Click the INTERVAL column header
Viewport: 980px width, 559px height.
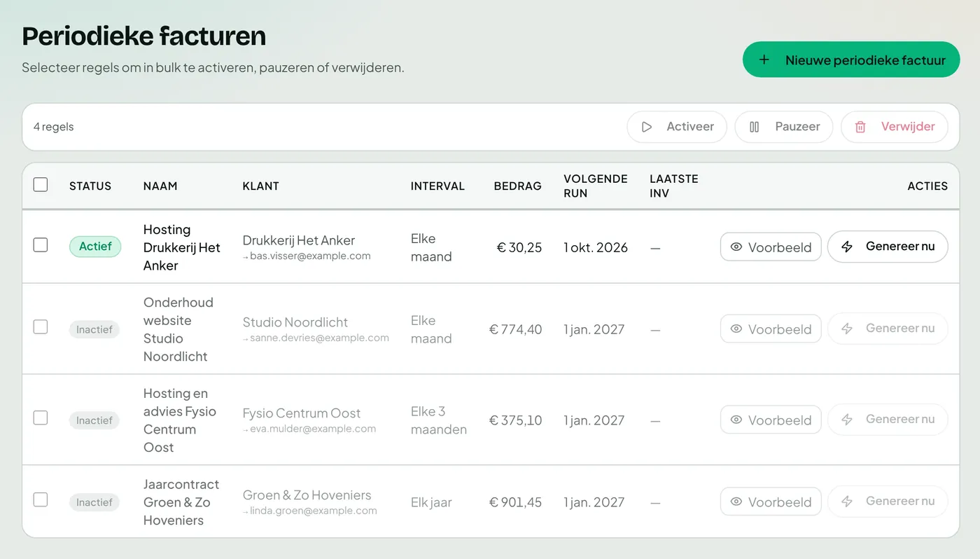tap(437, 186)
